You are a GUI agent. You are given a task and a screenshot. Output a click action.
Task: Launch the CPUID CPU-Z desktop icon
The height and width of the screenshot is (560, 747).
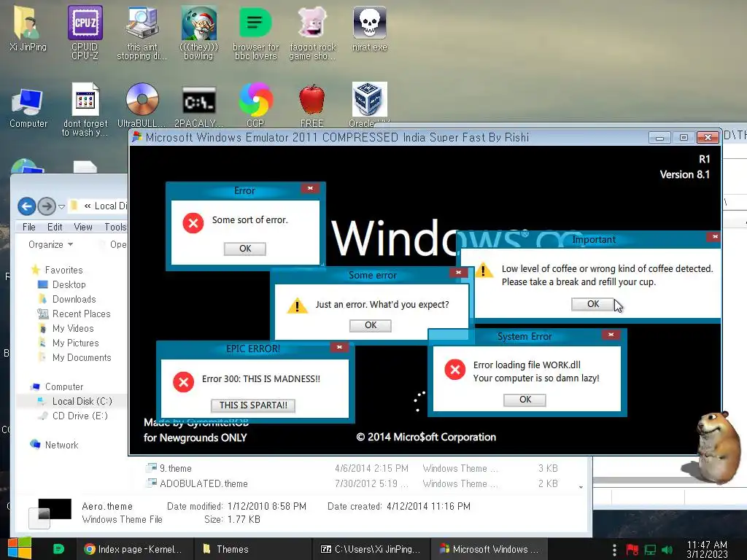[85, 31]
